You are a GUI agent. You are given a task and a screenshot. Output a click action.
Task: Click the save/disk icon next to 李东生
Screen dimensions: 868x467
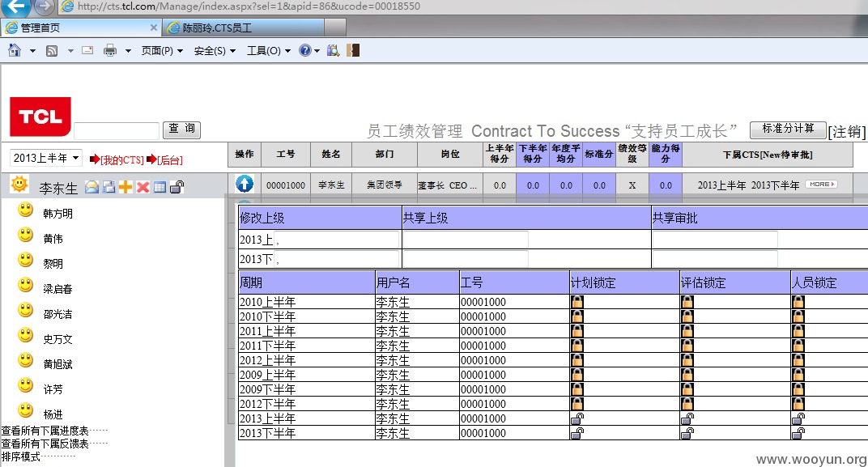109,187
